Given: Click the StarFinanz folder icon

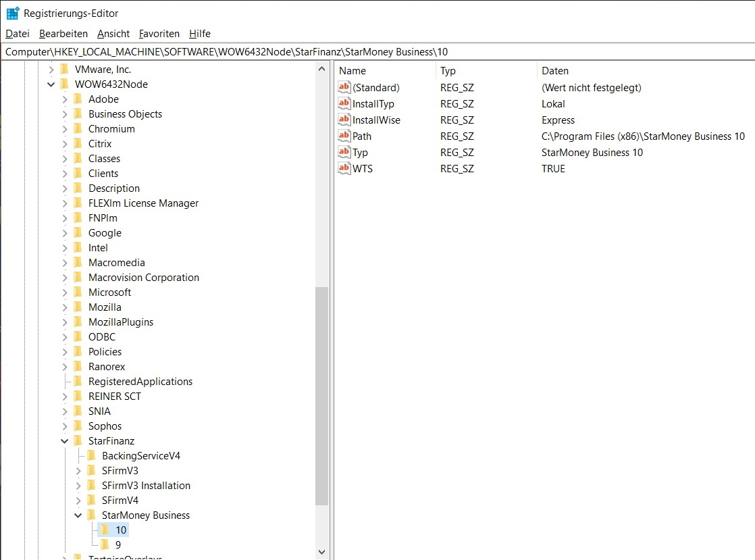Looking at the screenshot, I should tap(78, 441).
